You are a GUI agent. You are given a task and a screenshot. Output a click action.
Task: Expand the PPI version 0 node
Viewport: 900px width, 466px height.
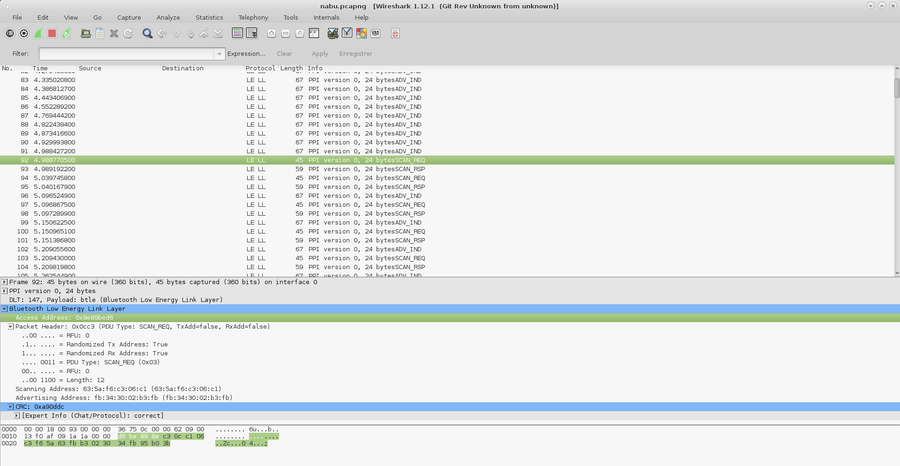pyautogui.click(x=5, y=291)
